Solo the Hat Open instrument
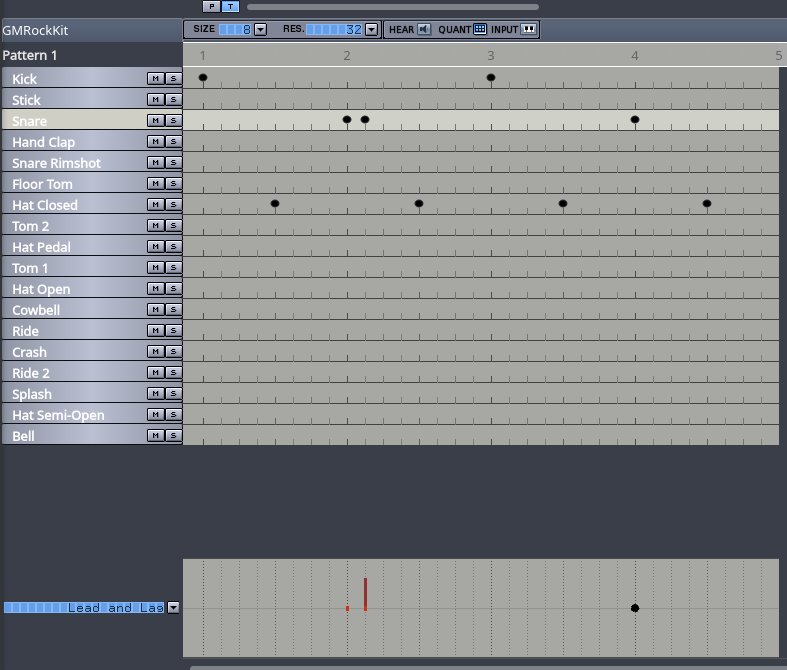Screen dimensions: 787x670 (173, 289)
